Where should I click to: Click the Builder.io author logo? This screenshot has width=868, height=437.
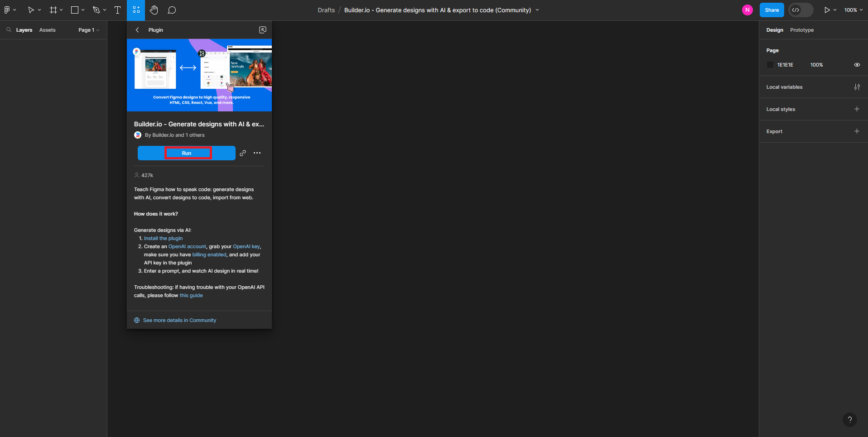pos(138,135)
